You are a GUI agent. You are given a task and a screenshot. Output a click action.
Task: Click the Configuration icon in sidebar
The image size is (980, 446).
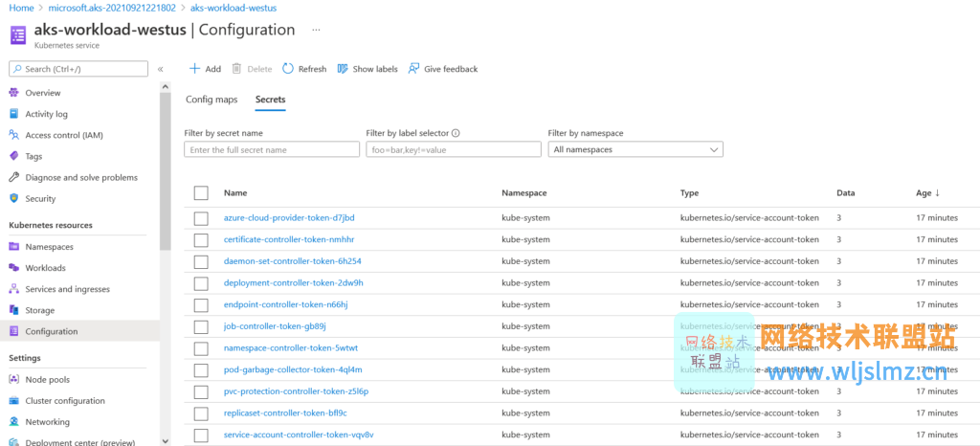(x=13, y=332)
